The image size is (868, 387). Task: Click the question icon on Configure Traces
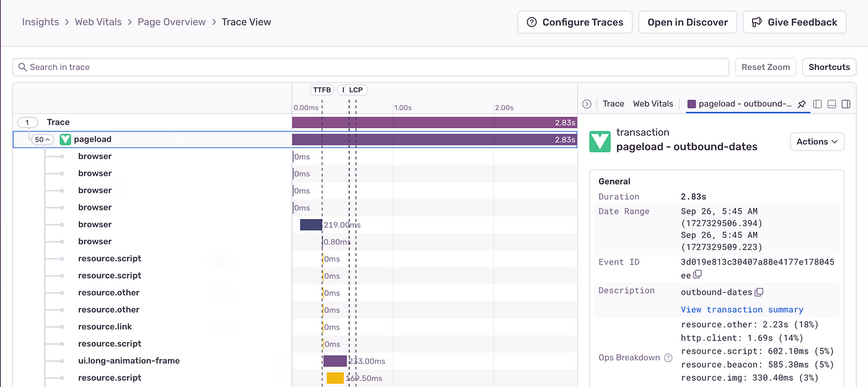531,22
